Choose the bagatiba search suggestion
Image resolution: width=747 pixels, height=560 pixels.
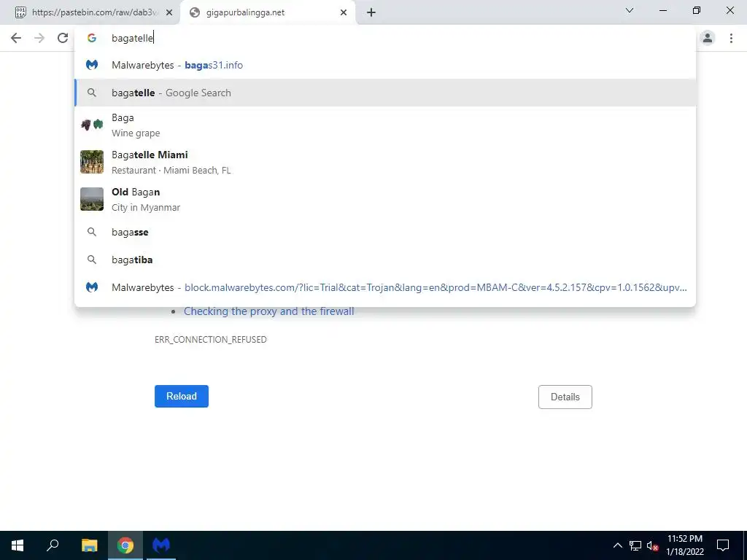(385, 260)
